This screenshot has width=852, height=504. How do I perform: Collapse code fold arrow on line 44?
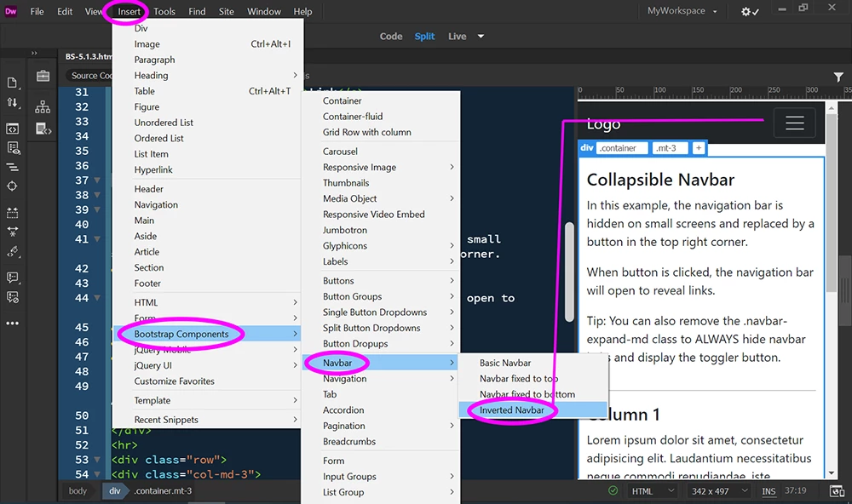[97, 298]
